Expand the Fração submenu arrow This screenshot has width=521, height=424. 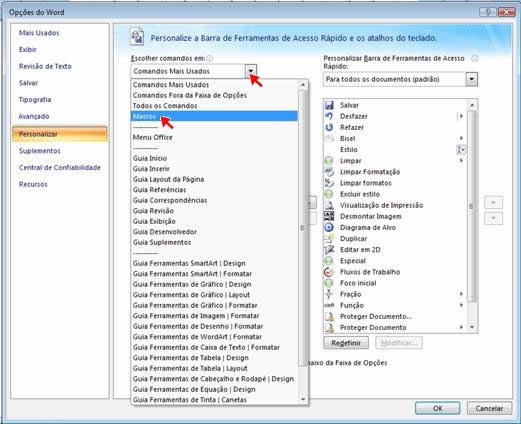pyautogui.click(x=461, y=294)
